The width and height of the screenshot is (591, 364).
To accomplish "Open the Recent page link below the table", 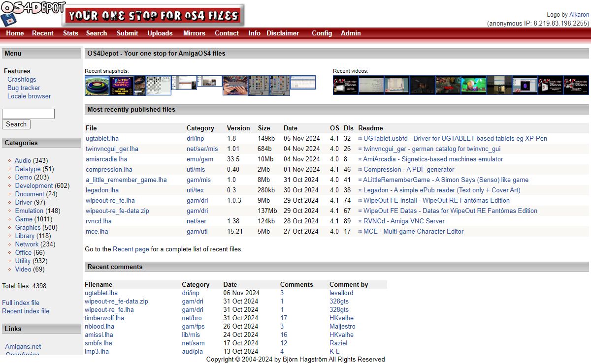I will click(131, 249).
